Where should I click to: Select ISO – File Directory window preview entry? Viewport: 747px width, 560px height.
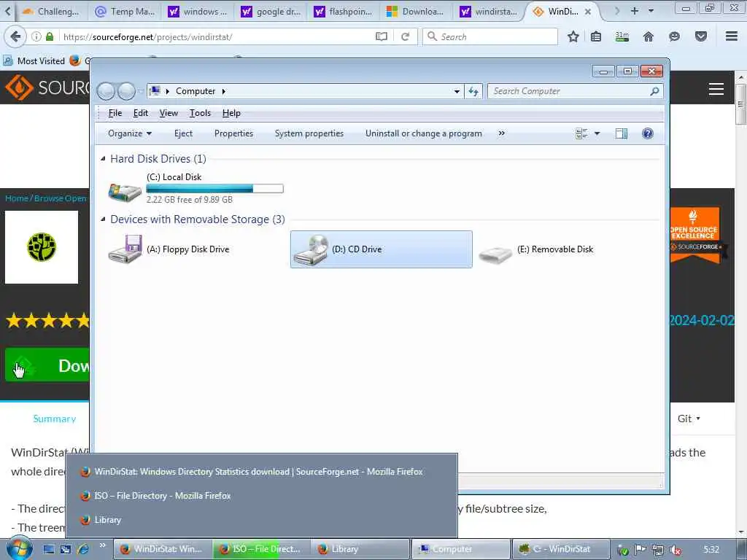pos(261,496)
